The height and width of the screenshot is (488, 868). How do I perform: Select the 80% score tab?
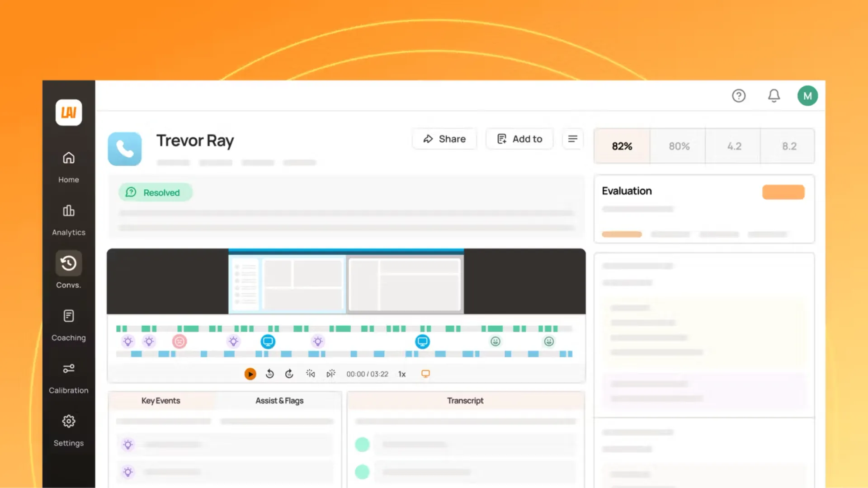pos(679,146)
